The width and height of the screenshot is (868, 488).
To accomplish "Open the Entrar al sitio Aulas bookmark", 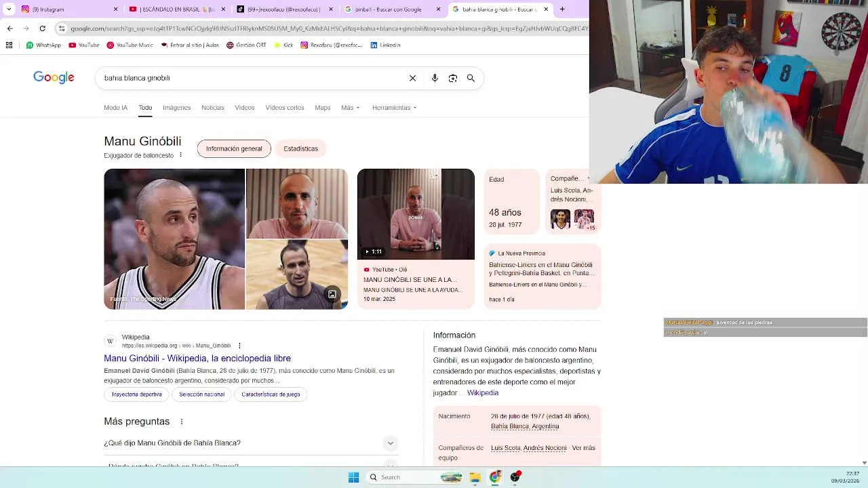I will click(x=190, y=45).
